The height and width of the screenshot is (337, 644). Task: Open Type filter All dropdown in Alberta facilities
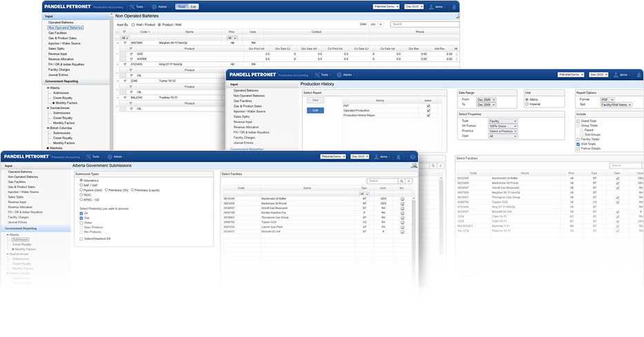pos(364,194)
